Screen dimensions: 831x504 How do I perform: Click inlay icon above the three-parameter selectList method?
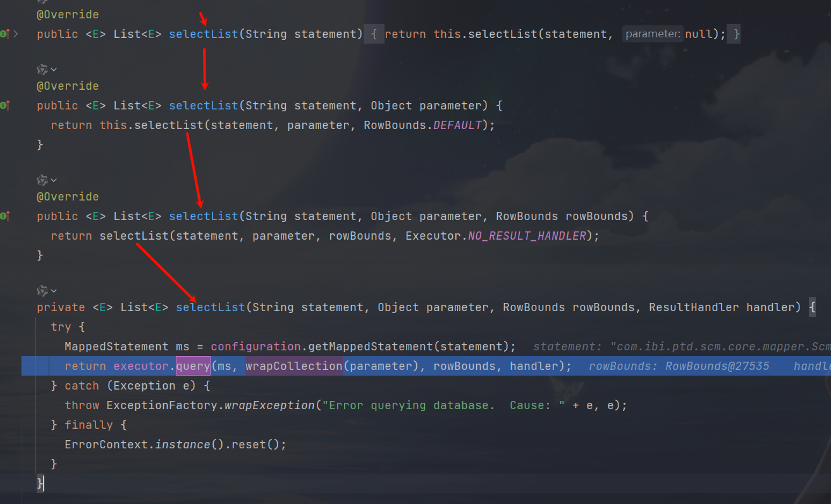pos(42,180)
